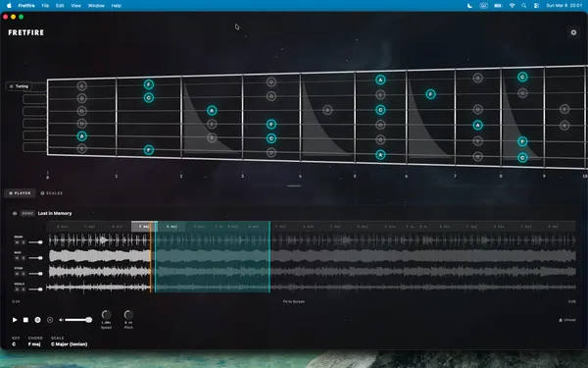Click the song title Lost in Memory

pos(55,213)
